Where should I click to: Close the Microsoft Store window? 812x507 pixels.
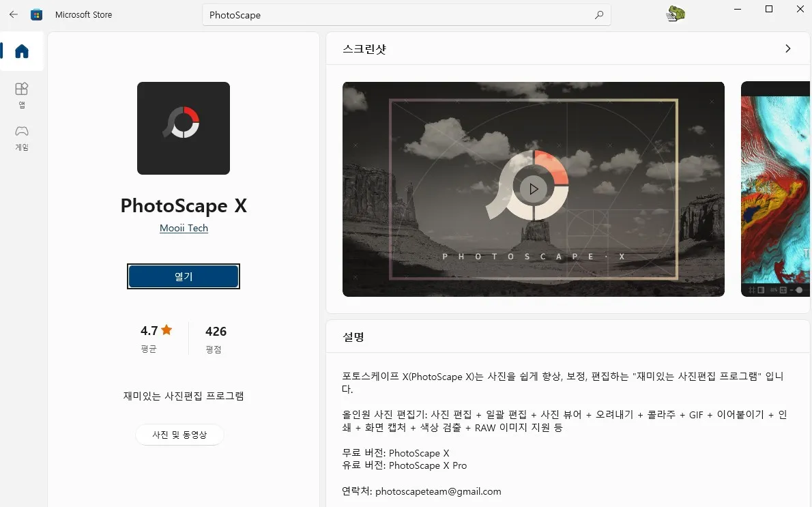[800, 10]
